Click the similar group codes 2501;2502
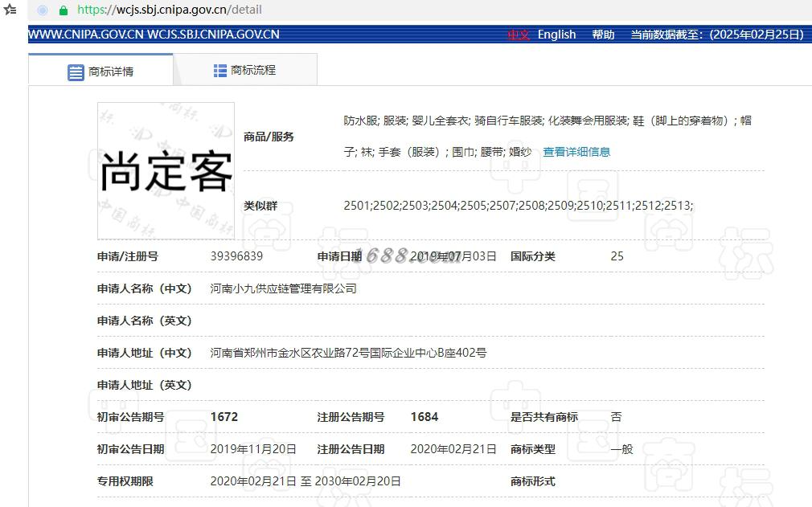This screenshot has width=812, height=507. [x=373, y=206]
